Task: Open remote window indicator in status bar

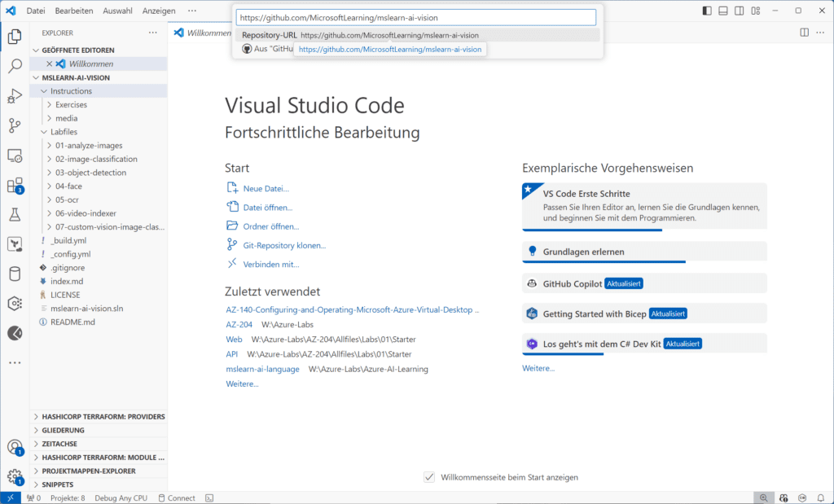Action: [x=10, y=498]
